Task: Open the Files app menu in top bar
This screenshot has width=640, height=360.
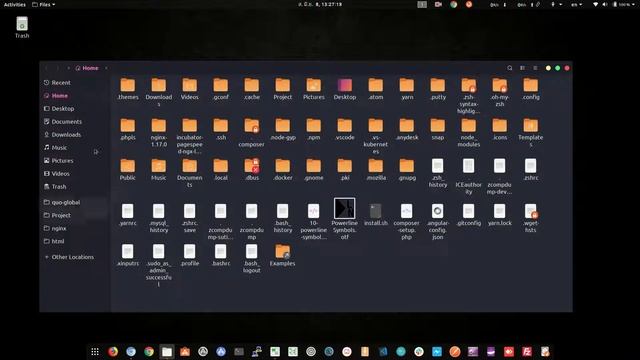Action: click(x=43, y=4)
